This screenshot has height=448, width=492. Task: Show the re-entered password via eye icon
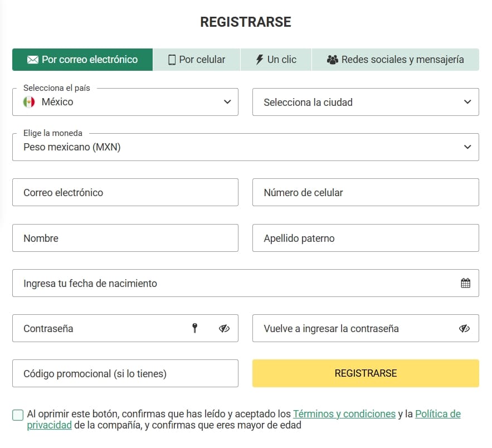464,328
